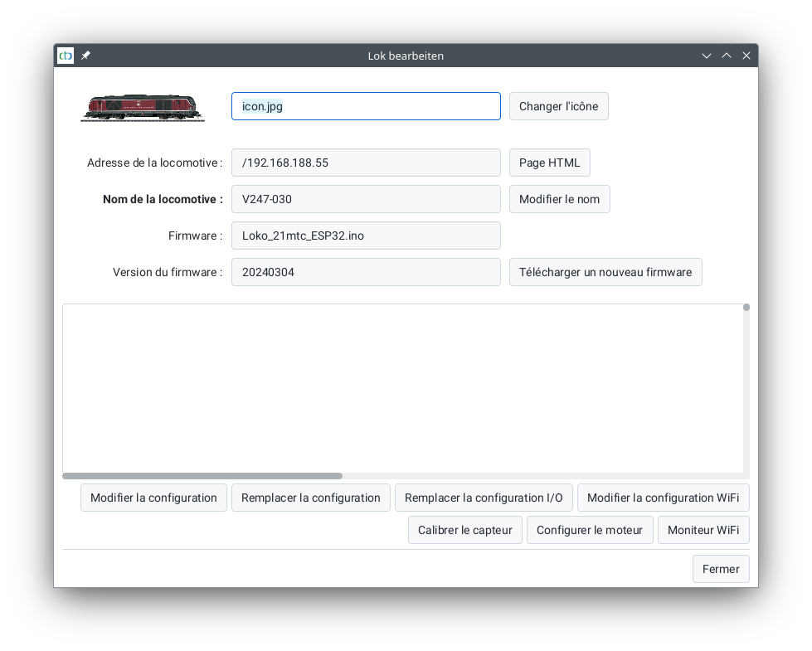812x651 pixels.
Task: Click the Fermer button
Action: [720, 569]
